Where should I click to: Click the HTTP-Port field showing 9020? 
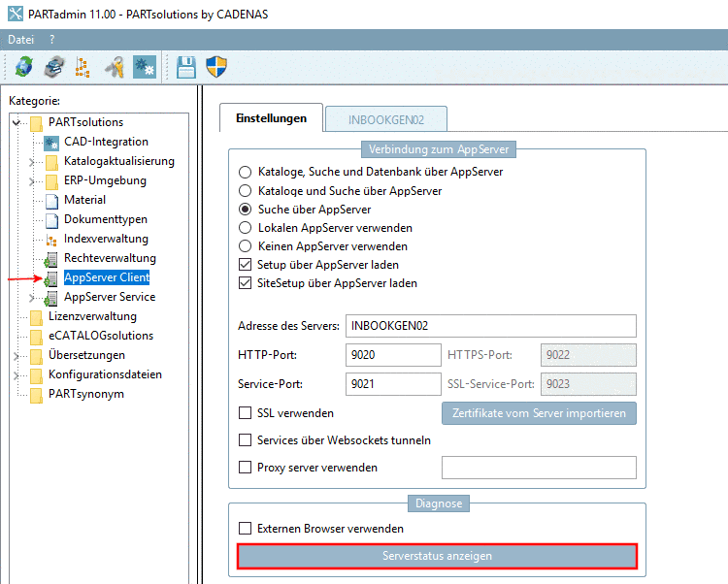(x=393, y=355)
